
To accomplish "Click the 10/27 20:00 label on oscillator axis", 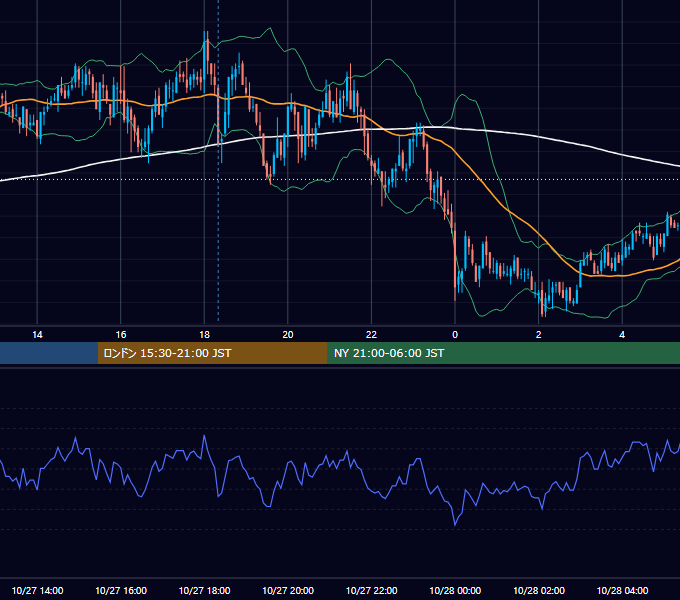I will (288, 590).
